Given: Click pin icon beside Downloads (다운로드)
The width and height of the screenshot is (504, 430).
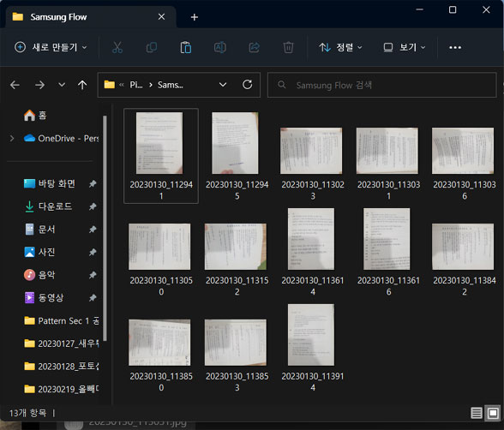Looking at the screenshot, I should point(93,206).
